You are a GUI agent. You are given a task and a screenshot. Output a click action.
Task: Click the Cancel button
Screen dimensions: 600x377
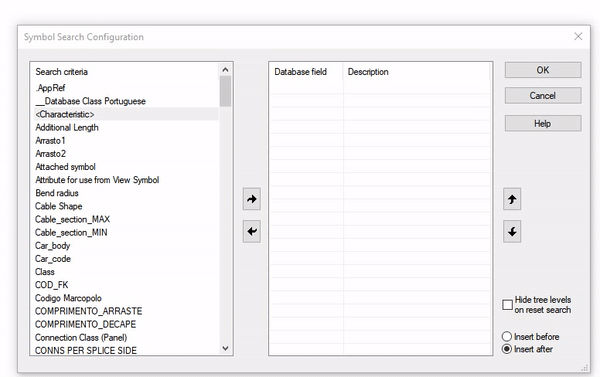point(543,96)
